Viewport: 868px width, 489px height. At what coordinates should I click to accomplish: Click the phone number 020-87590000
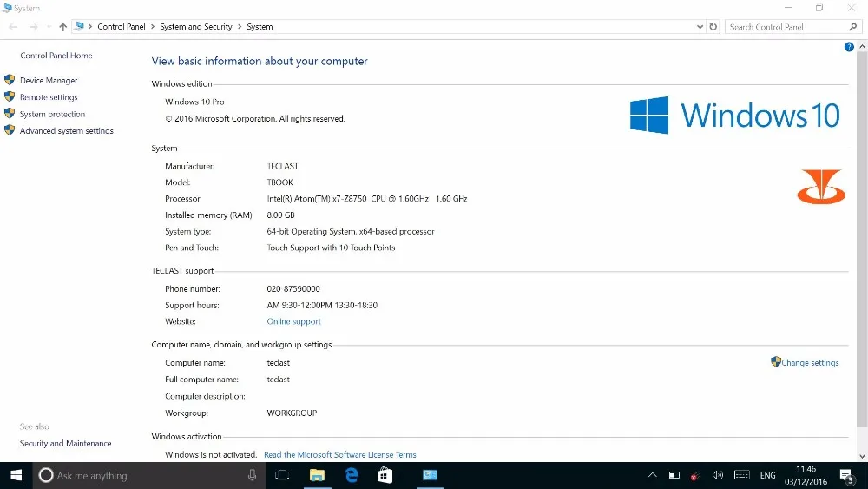pyautogui.click(x=293, y=288)
